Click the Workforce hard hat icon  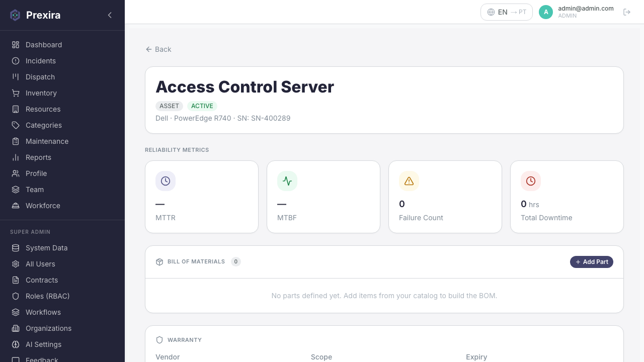pos(16,206)
